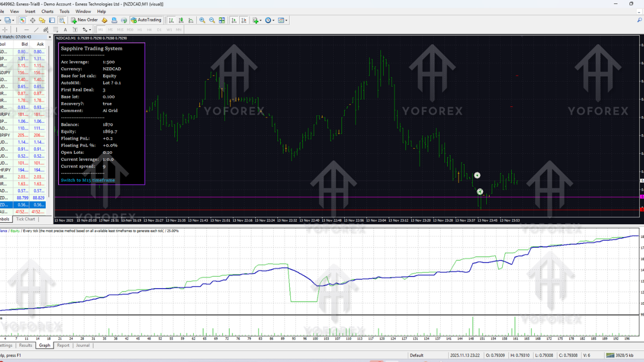Zoom in on the chart

coord(202,20)
